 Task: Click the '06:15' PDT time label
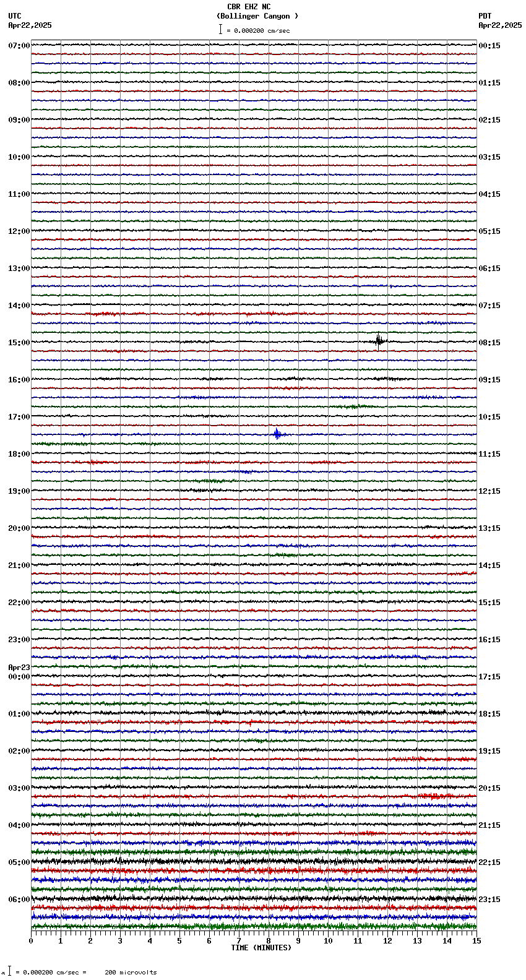pos(489,269)
